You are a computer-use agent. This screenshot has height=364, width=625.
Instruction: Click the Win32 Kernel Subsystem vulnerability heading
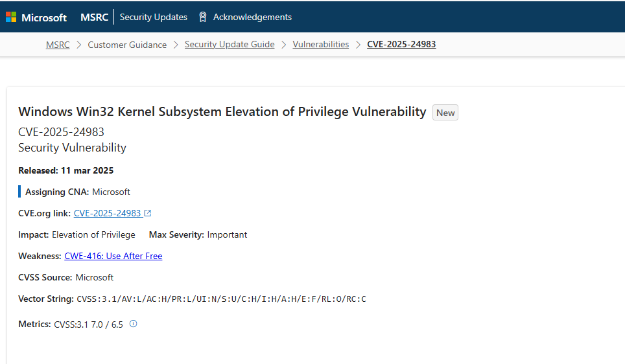(222, 111)
